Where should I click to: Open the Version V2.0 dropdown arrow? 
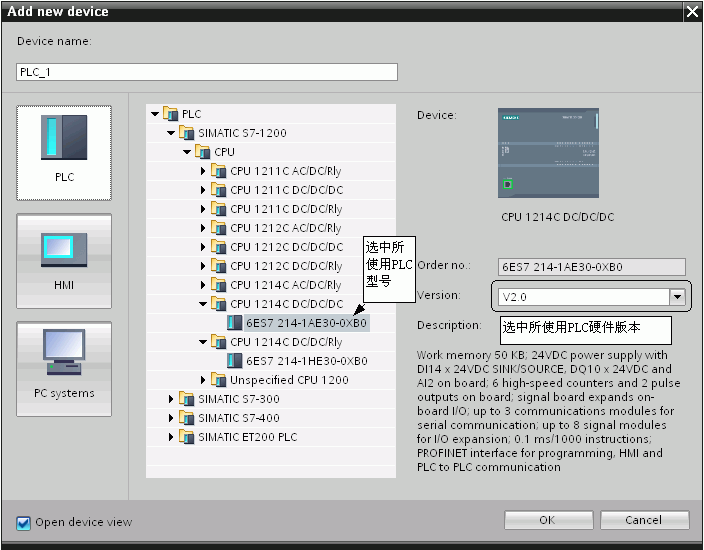pos(677,297)
